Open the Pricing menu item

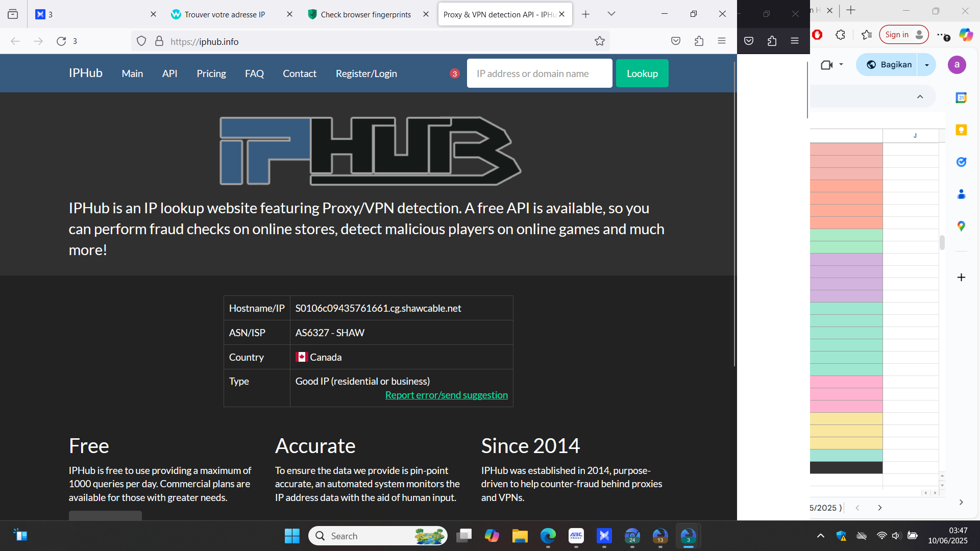click(x=211, y=73)
